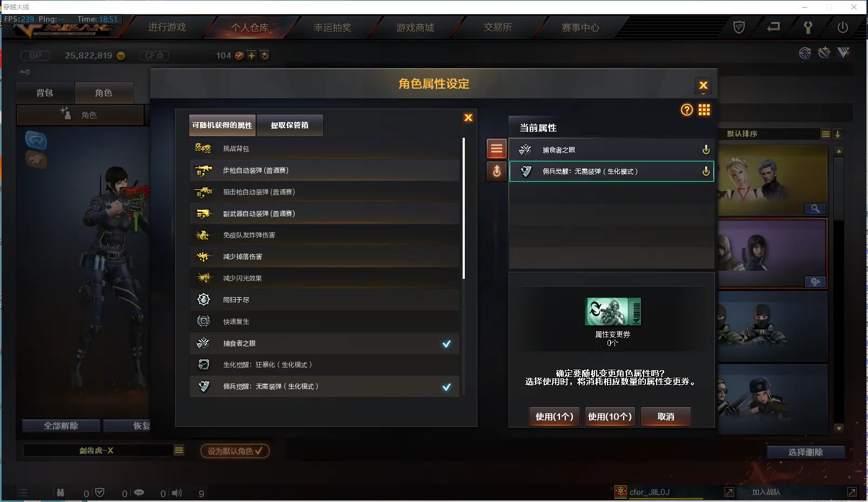
Task: Toggle 设为默认角色 checkbox button
Action: (235, 451)
